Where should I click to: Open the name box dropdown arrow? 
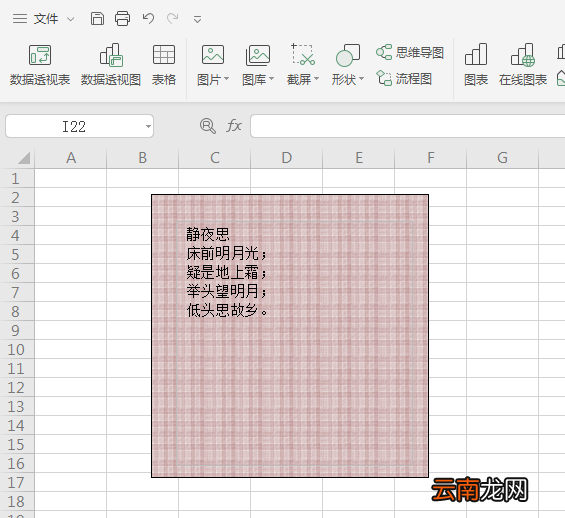point(148,126)
